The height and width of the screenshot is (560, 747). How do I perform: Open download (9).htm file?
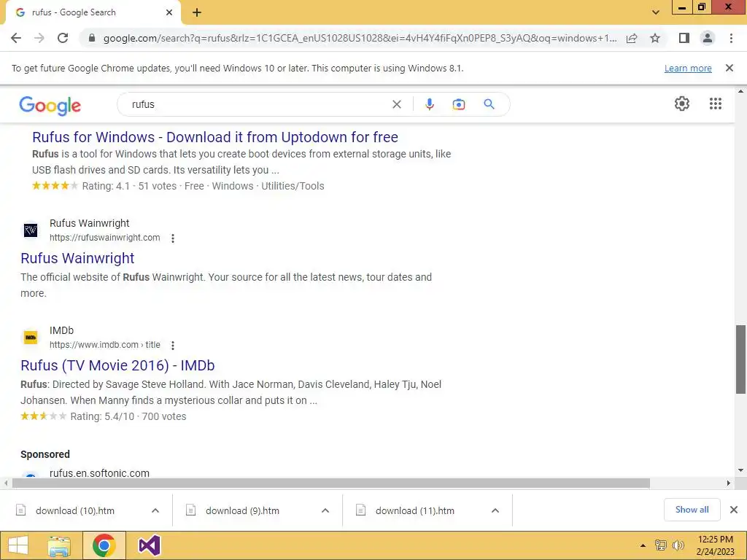tap(242, 510)
